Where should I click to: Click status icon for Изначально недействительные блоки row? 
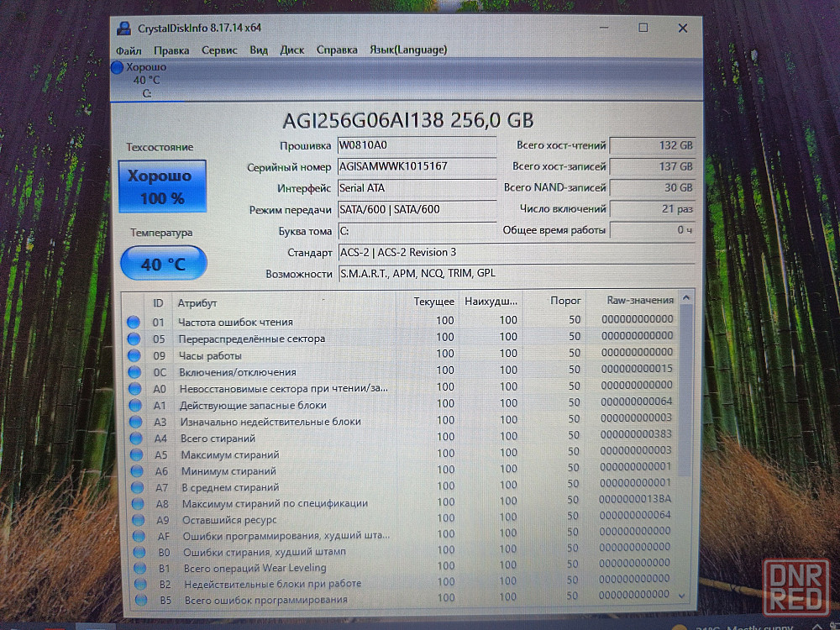tap(136, 422)
